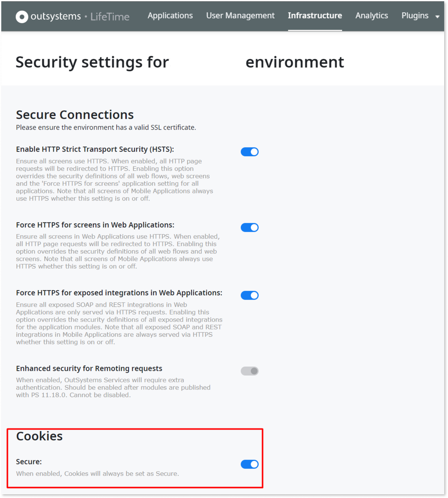
Task: Open the Analytics section
Action: 372,16
